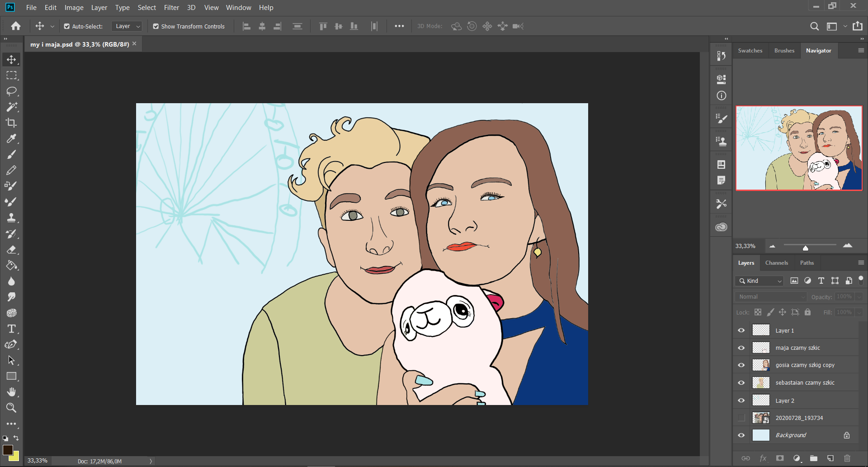Open the Filter menu
Screen dimensions: 868x467
[171, 7]
